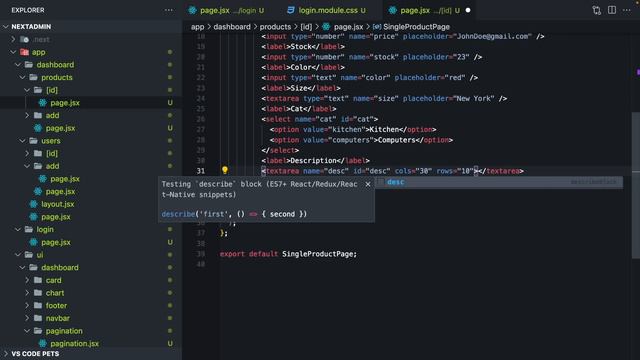640x360 pixels.
Task: Open source control changes icon in editor toolbar
Action: click(x=596, y=10)
